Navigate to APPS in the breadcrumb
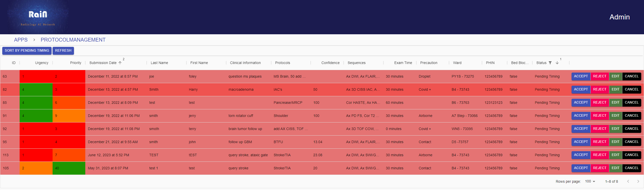The image size is (644, 190). [21, 40]
